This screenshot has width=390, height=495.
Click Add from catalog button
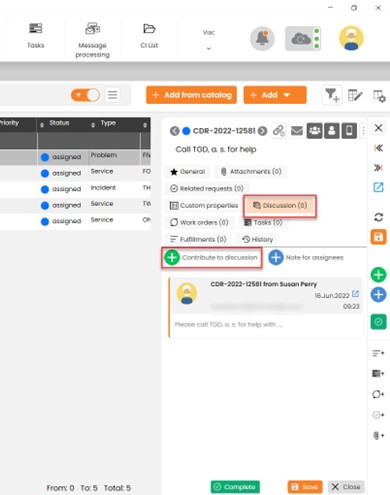tap(191, 95)
